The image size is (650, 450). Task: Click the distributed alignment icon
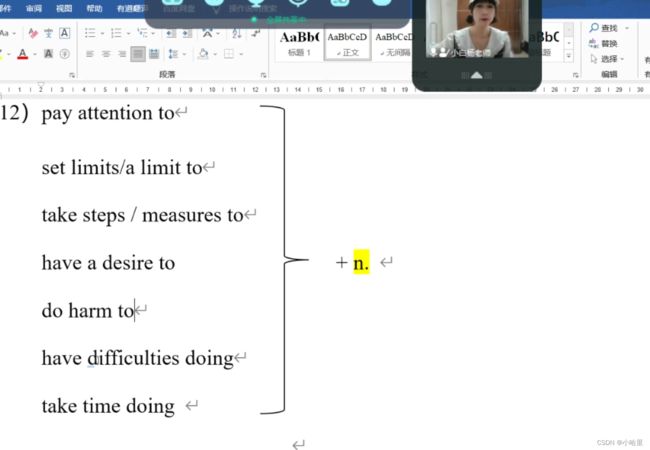[154, 54]
